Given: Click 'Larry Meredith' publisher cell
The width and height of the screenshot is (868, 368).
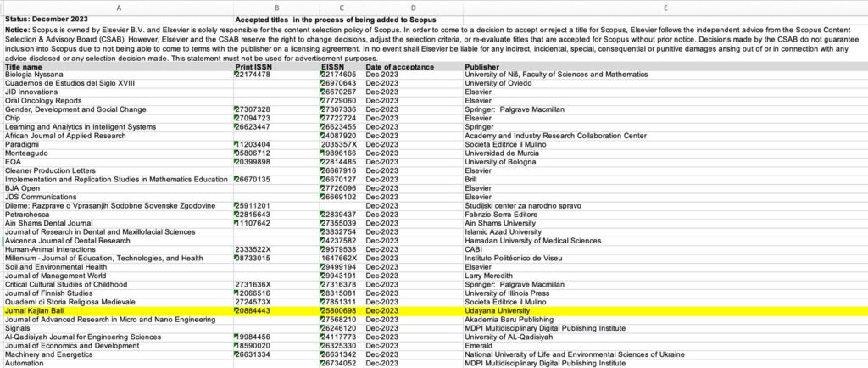Looking at the screenshot, I should [665, 276].
